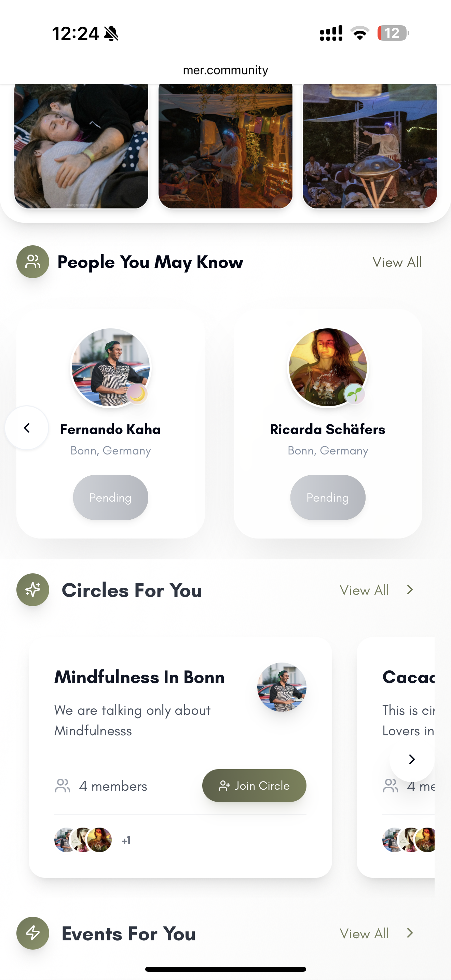This screenshot has width=451, height=980.
Task: Click the Events For You lightning icon
Action: click(x=33, y=933)
